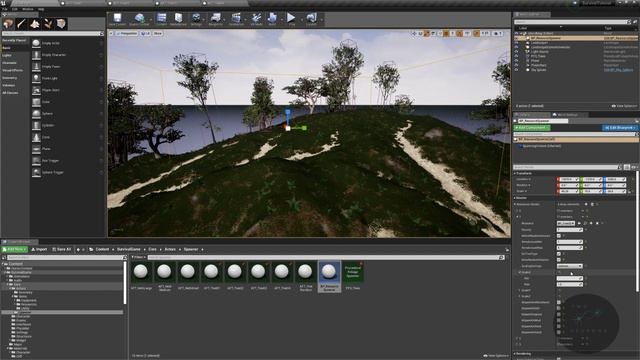
Task: Toggle visibility of PlayerStart actor
Action: [x=516, y=65]
